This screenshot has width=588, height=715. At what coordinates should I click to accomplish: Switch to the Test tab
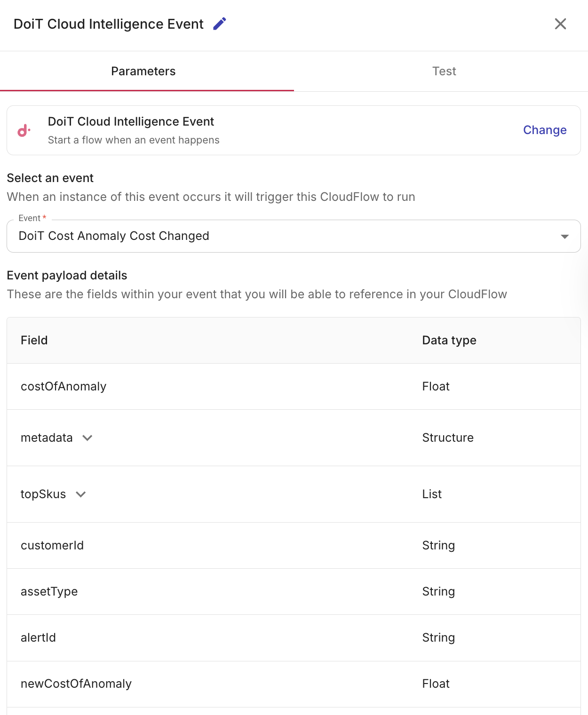pyautogui.click(x=444, y=71)
